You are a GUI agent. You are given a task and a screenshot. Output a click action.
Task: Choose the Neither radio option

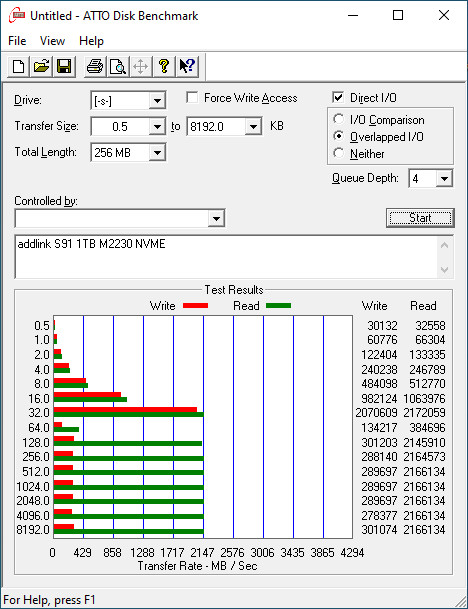tap(338, 153)
